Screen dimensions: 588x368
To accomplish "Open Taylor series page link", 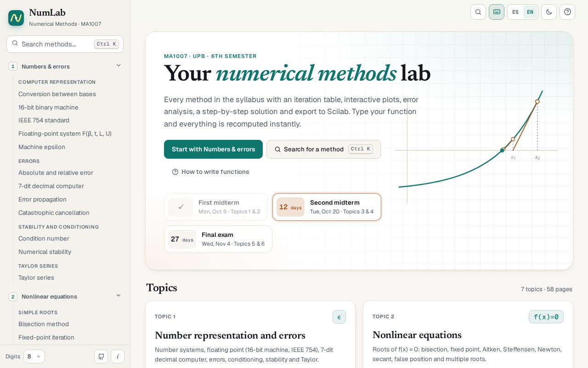I will [x=36, y=277].
